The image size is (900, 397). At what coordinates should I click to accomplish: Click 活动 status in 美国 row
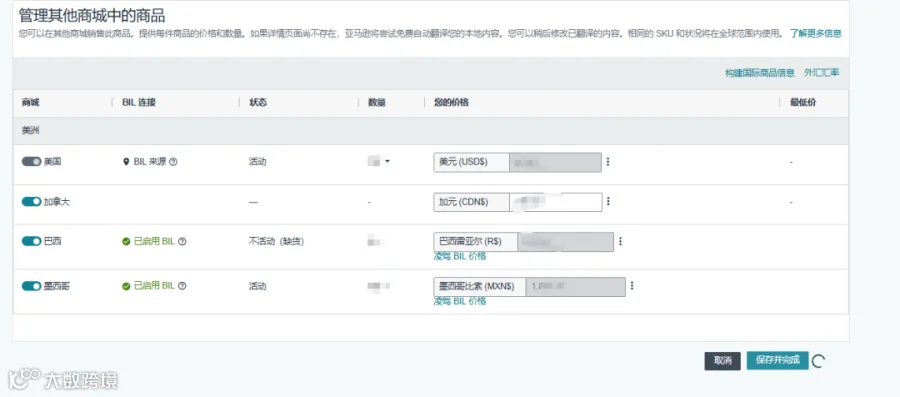click(258, 162)
